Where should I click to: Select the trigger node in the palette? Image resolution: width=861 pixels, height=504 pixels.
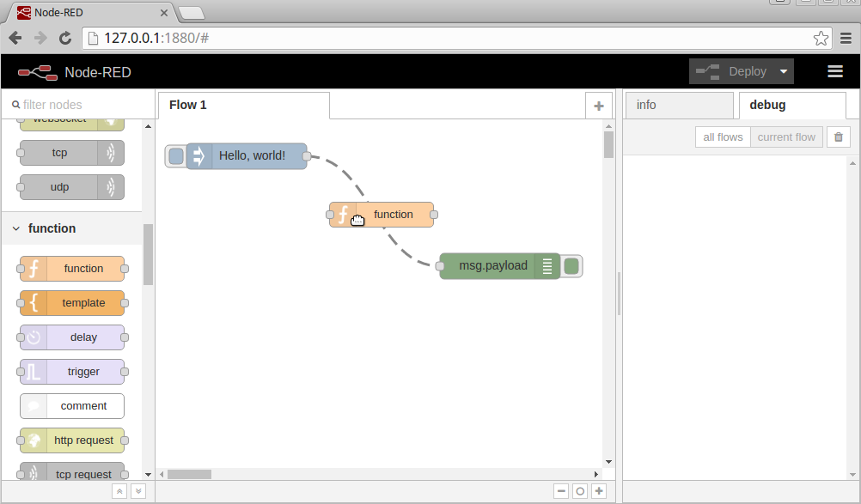coord(71,372)
